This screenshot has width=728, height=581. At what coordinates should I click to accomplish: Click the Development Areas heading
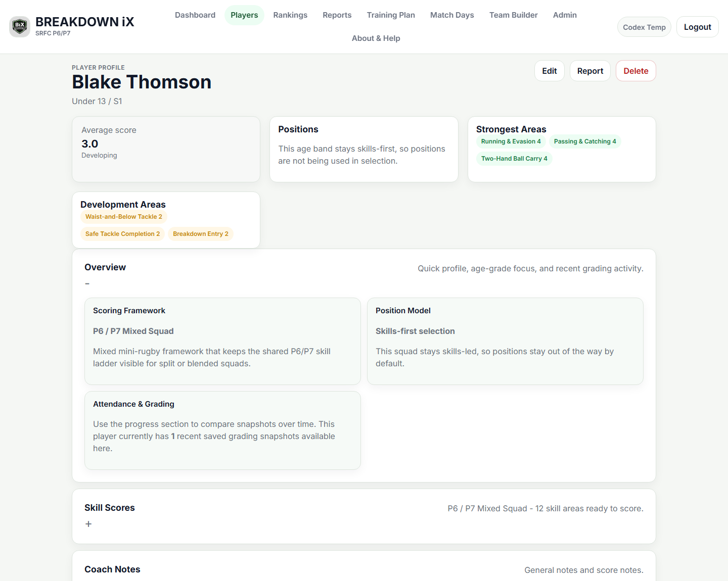[x=123, y=205]
